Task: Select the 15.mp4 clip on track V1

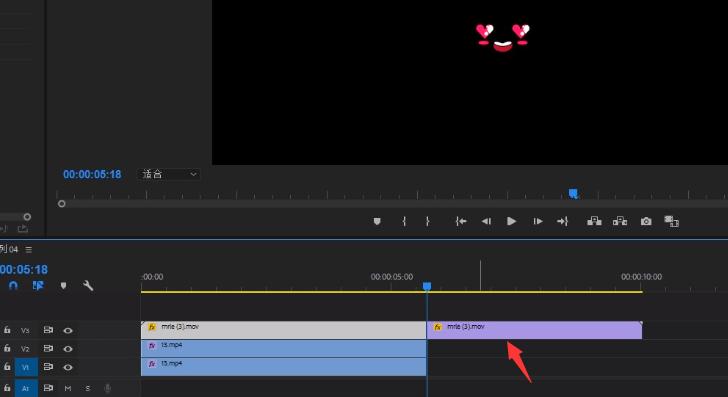Action: 284,367
